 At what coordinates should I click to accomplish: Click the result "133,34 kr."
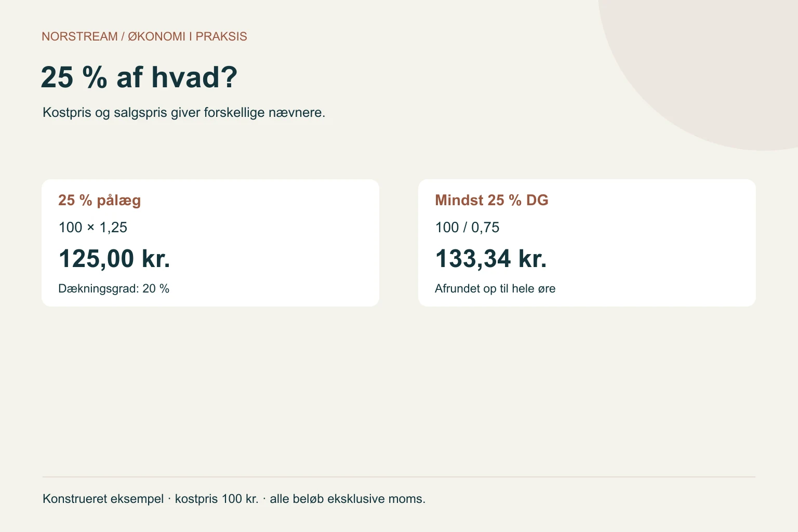491,258
